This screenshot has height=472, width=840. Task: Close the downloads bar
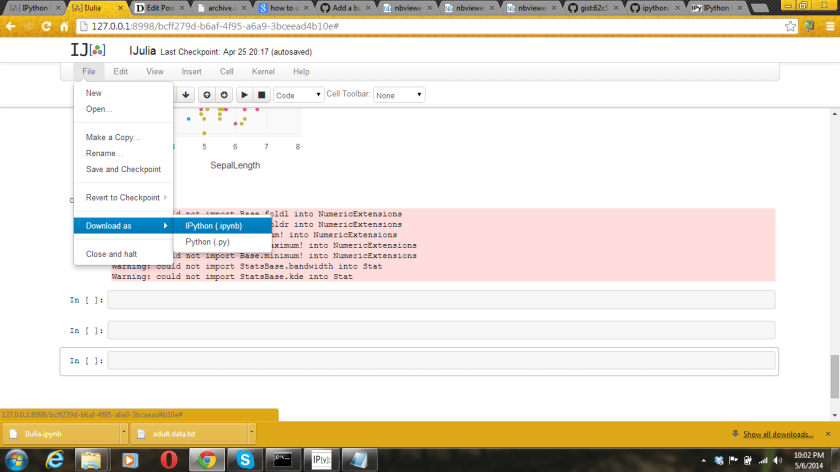828,434
